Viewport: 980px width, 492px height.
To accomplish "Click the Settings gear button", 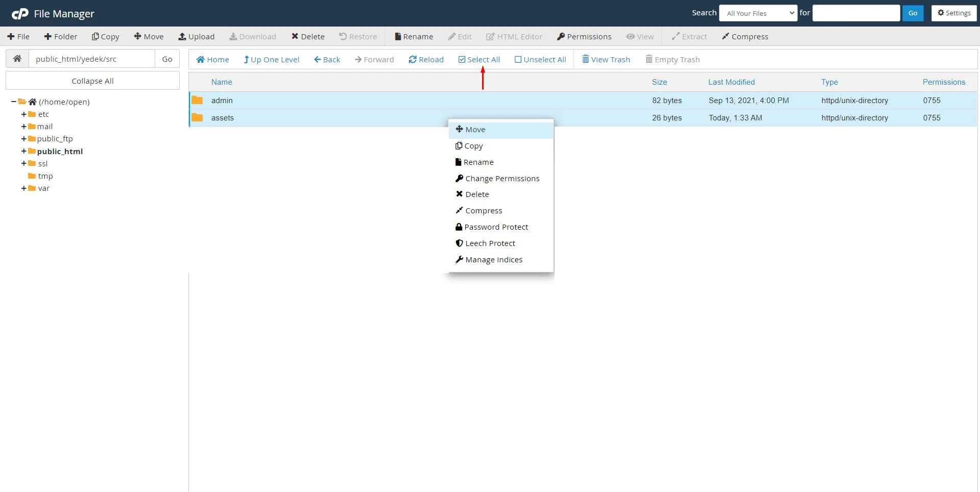I will click(x=953, y=13).
